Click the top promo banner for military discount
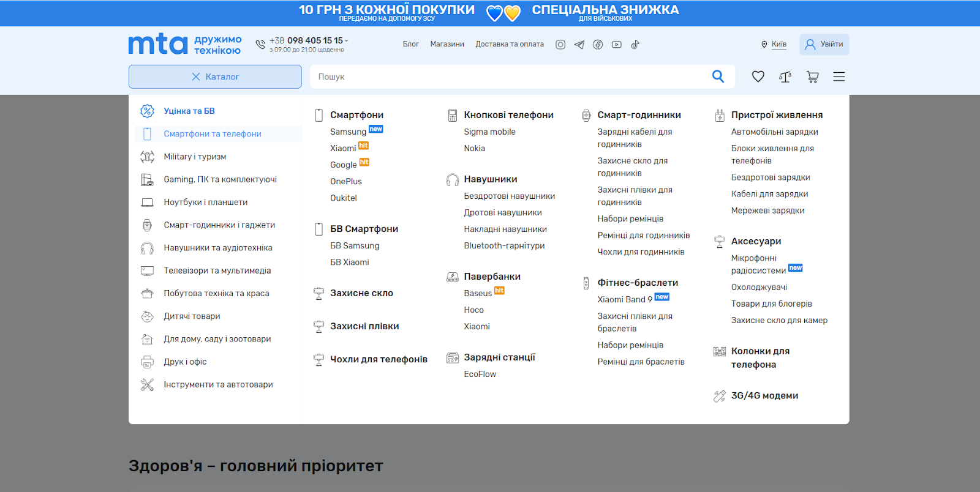Image resolution: width=980 pixels, height=492 pixels. click(x=605, y=12)
